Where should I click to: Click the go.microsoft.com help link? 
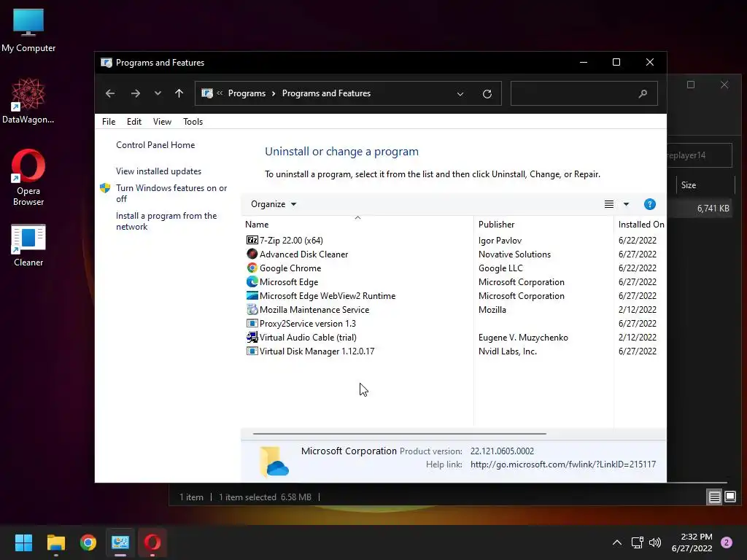[x=563, y=464]
